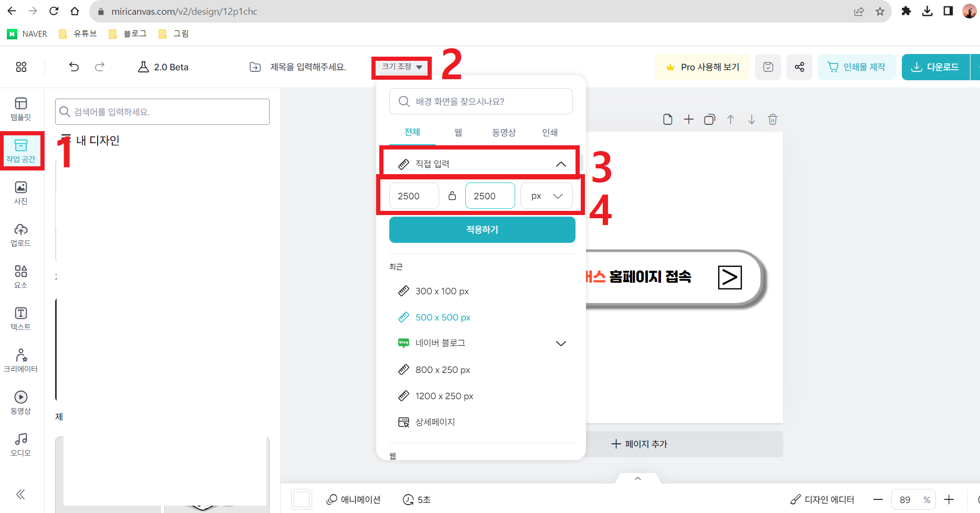Click the 적용하기 button
Viewport: 980px width, 513px height.
click(482, 229)
